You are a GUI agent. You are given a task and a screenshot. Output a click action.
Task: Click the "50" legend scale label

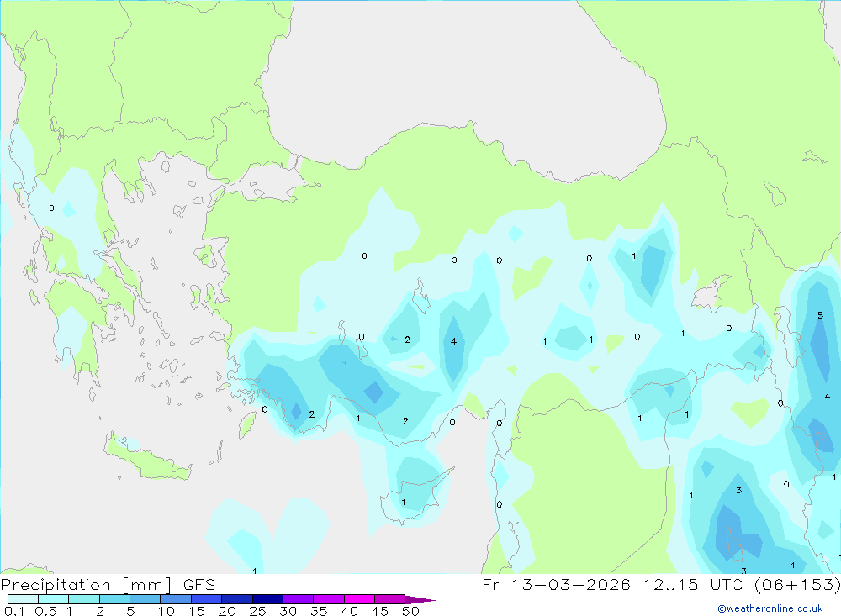click(410, 611)
